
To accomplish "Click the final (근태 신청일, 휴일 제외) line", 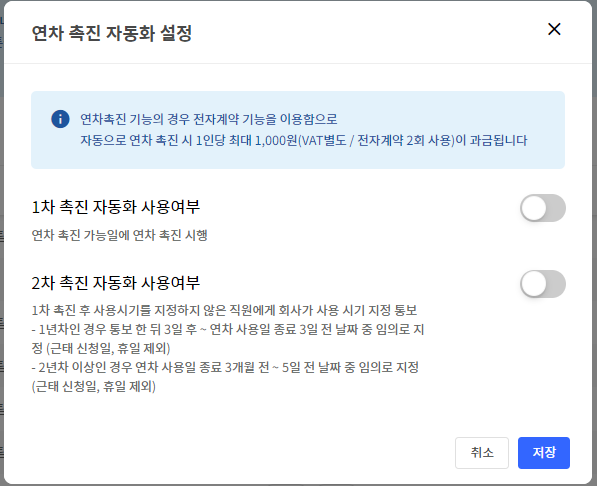I will [94, 387].
